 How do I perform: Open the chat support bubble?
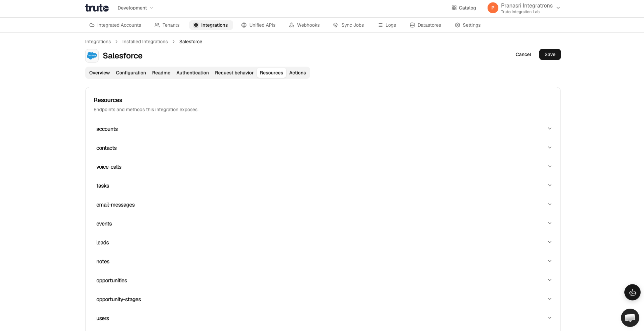(x=630, y=318)
